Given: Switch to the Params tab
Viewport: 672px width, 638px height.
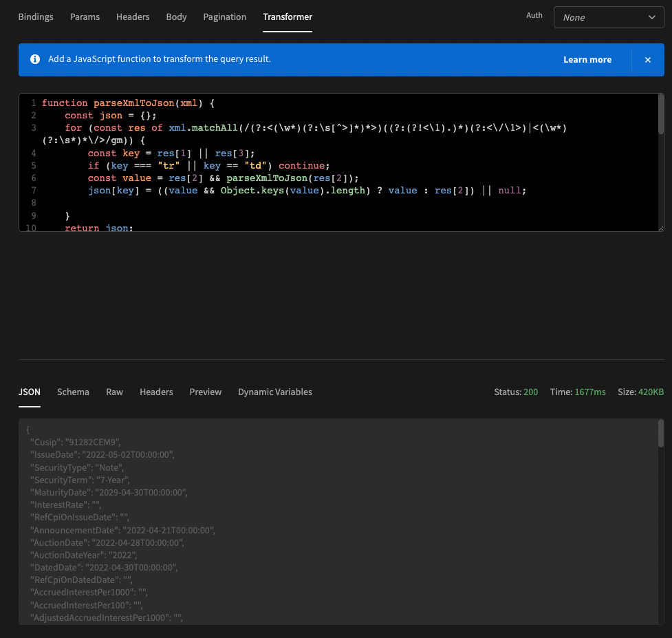Looking at the screenshot, I should 85,17.
